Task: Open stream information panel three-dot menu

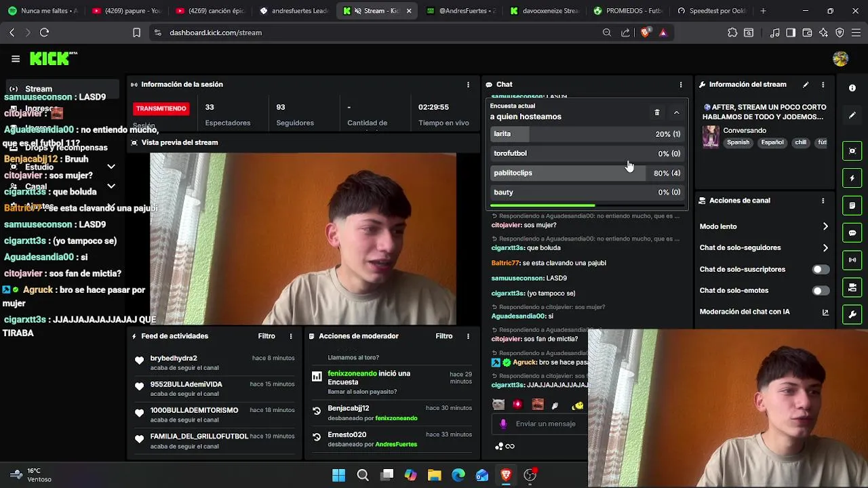Action: [823, 85]
